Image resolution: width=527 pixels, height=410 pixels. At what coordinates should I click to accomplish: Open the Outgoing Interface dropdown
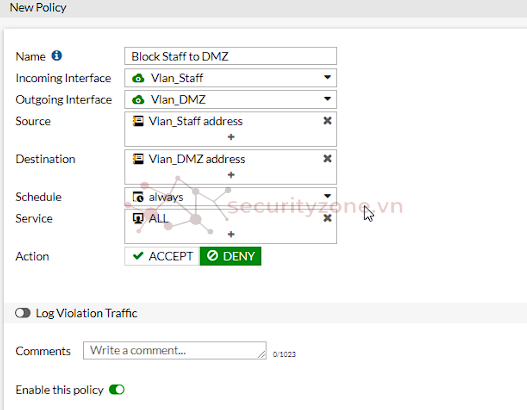coord(231,99)
